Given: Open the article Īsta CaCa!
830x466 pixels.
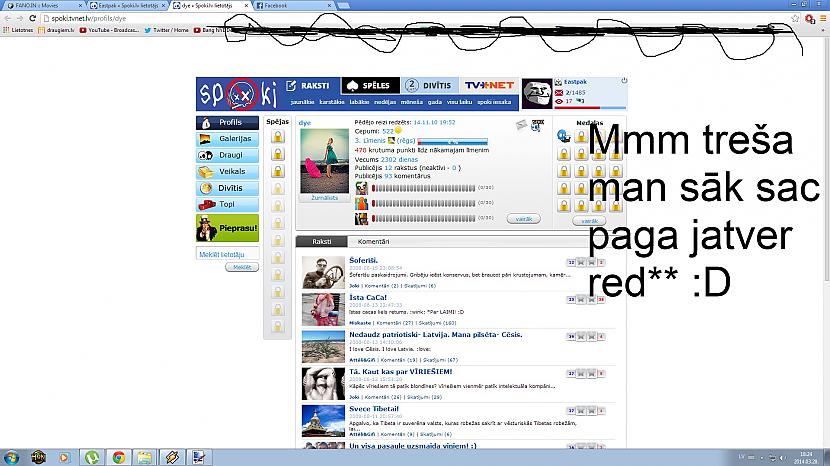Looking at the screenshot, I should (368, 298).
